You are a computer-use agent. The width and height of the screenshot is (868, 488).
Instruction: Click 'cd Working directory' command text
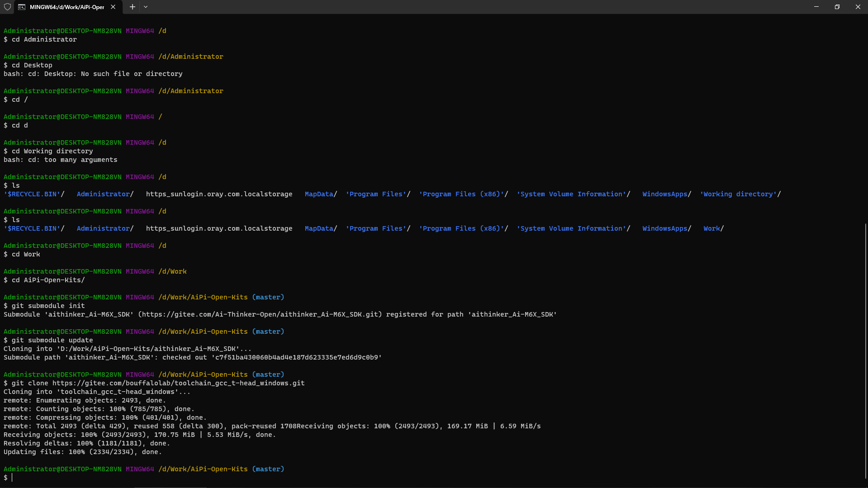pyautogui.click(x=52, y=151)
